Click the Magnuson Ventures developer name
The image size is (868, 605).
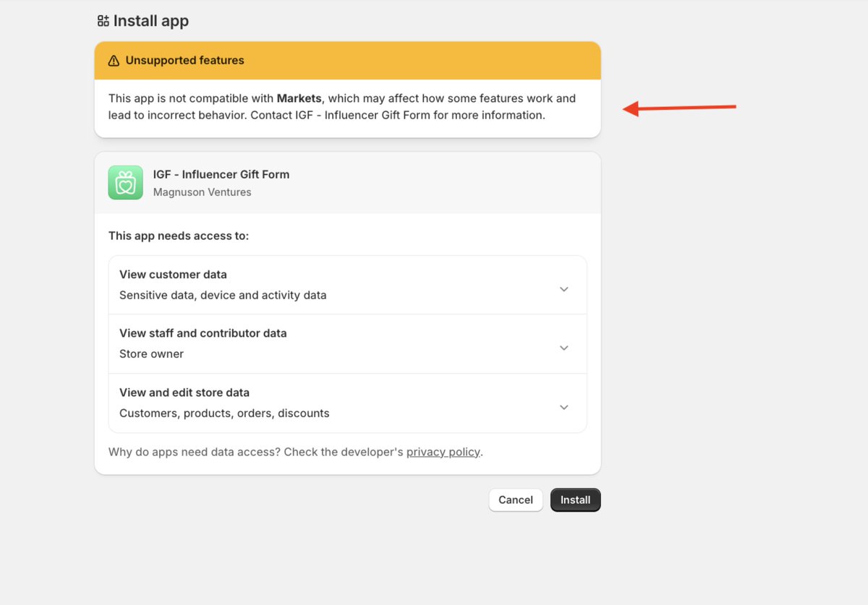coord(203,192)
